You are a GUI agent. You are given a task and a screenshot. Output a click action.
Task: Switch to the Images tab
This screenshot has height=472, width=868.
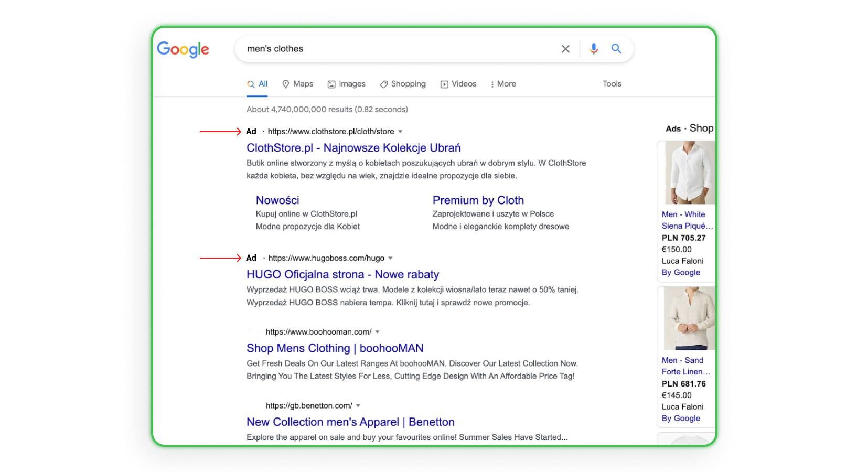[x=346, y=84]
